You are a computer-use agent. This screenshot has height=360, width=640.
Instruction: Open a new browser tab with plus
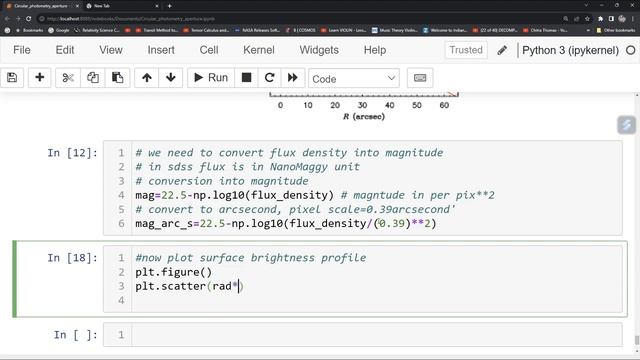pos(169,6)
